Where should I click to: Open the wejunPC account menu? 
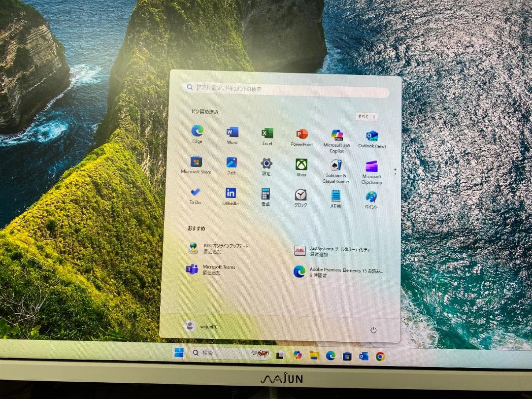click(201, 326)
